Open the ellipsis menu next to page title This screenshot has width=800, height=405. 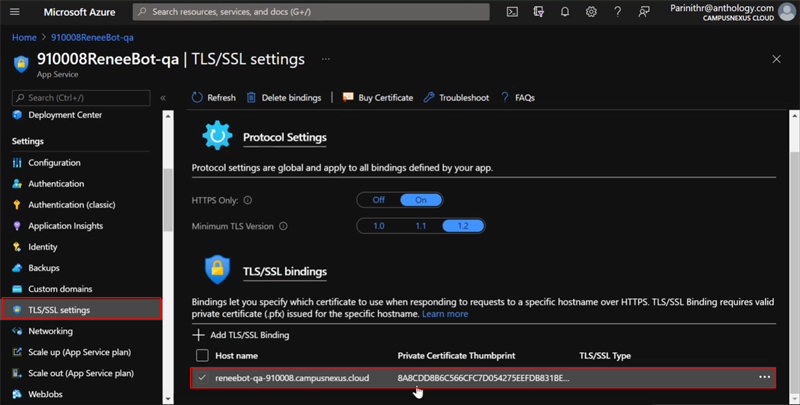point(326,59)
